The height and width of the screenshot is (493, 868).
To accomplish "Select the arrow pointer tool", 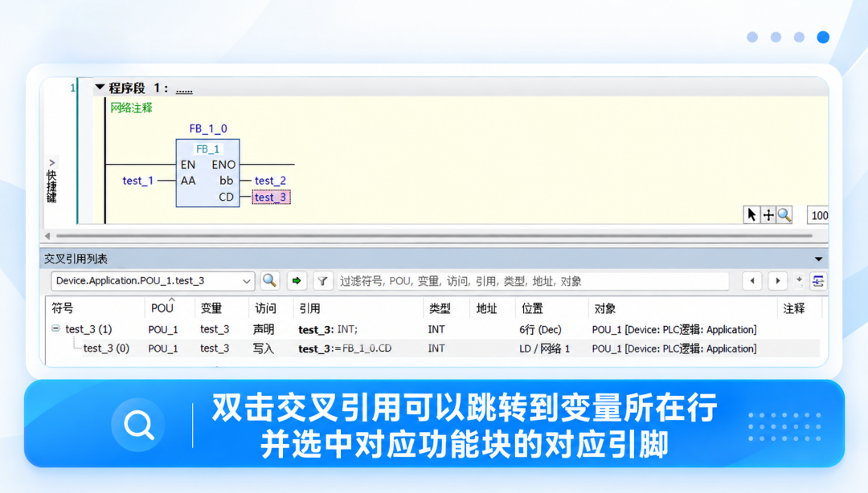I will coord(751,214).
